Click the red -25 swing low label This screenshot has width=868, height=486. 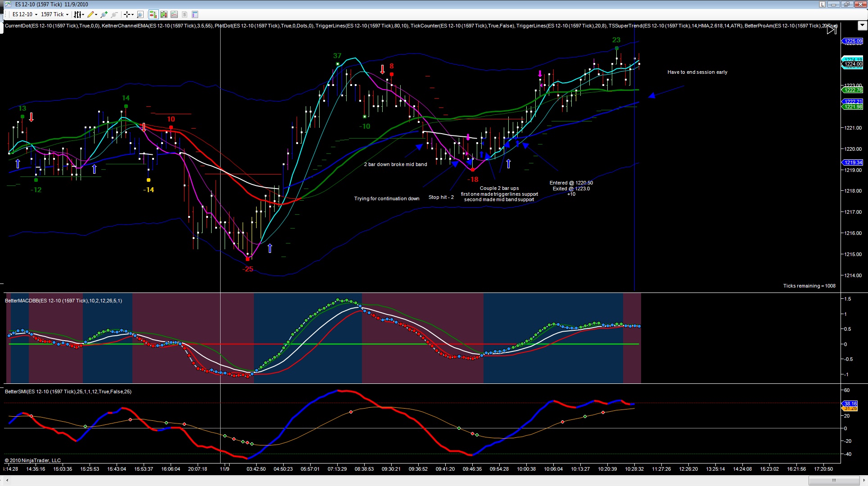(248, 269)
